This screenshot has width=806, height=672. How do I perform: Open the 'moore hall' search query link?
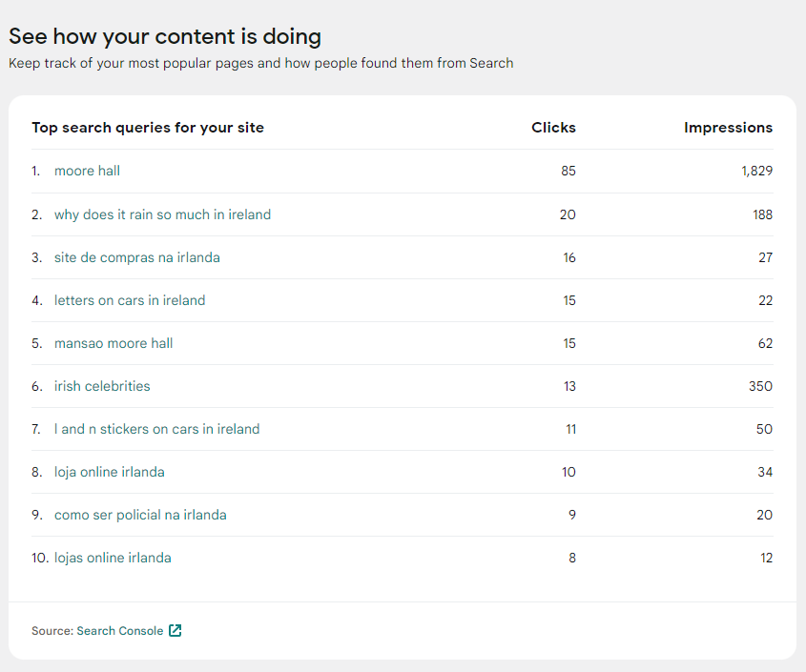(x=87, y=171)
